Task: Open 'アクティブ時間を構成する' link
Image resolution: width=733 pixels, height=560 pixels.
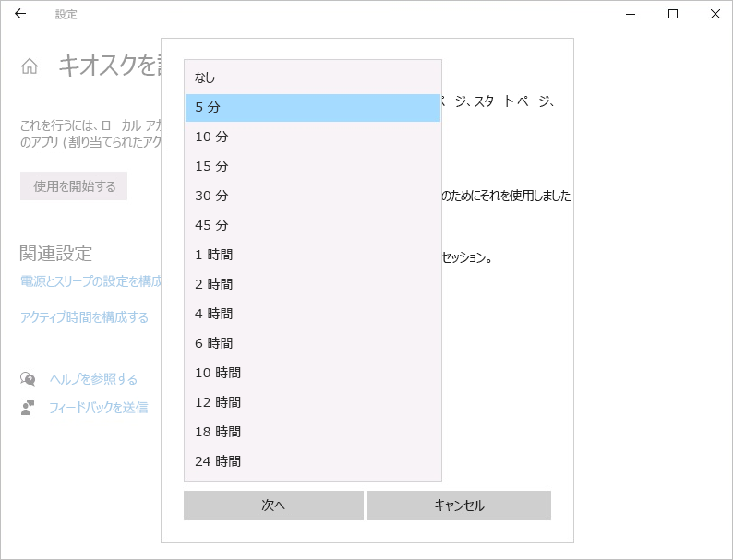Action: pos(84,317)
